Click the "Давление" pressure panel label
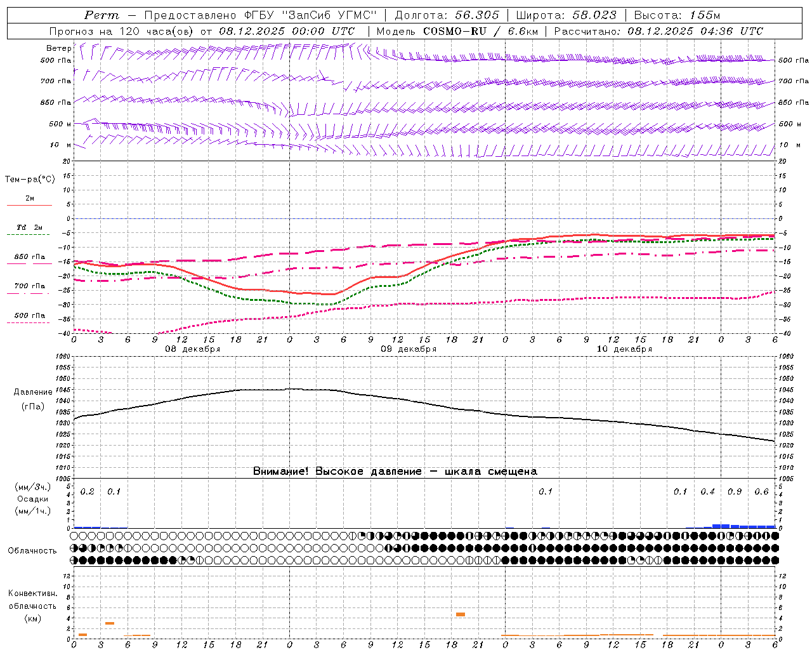This screenshot has height=650, width=812. [33, 392]
